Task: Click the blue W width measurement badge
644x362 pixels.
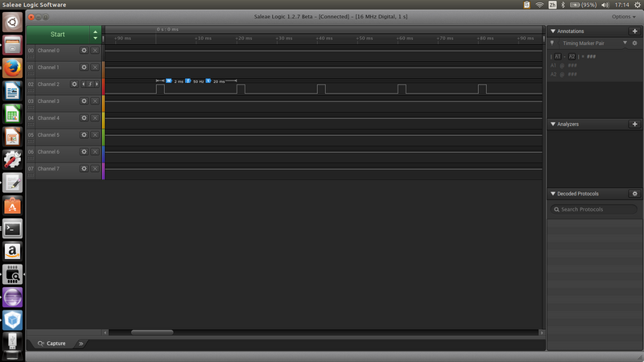Action: (168, 81)
